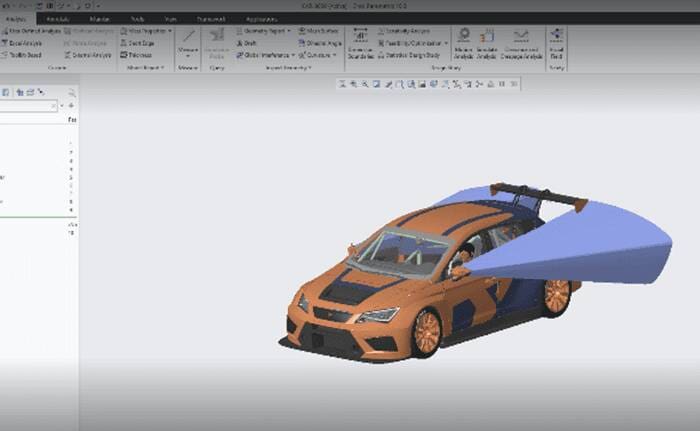Run User-Defined Analysis
The width and height of the screenshot is (700, 431).
[31, 31]
